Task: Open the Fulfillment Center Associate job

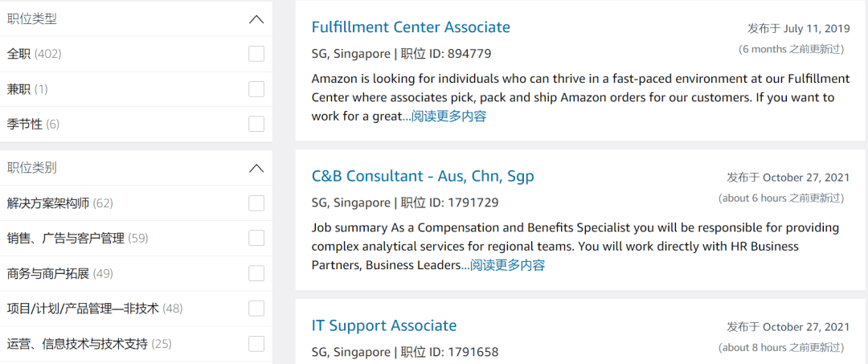Action: pos(411,27)
